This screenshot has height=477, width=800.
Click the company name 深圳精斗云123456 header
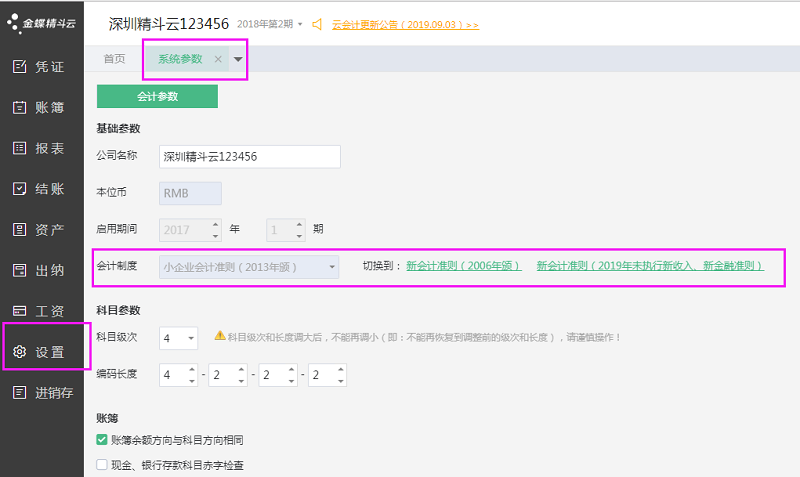pyautogui.click(x=169, y=23)
